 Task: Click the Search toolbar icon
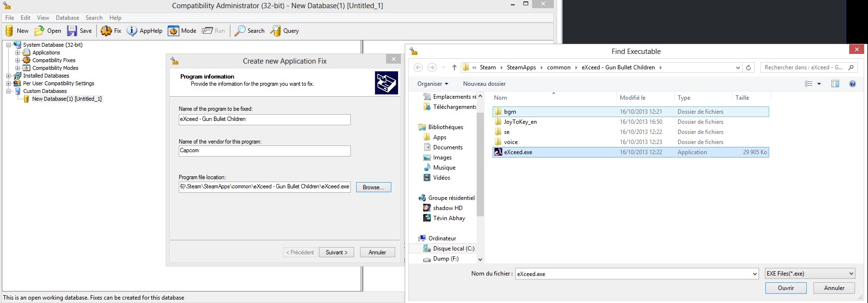(x=240, y=31)
